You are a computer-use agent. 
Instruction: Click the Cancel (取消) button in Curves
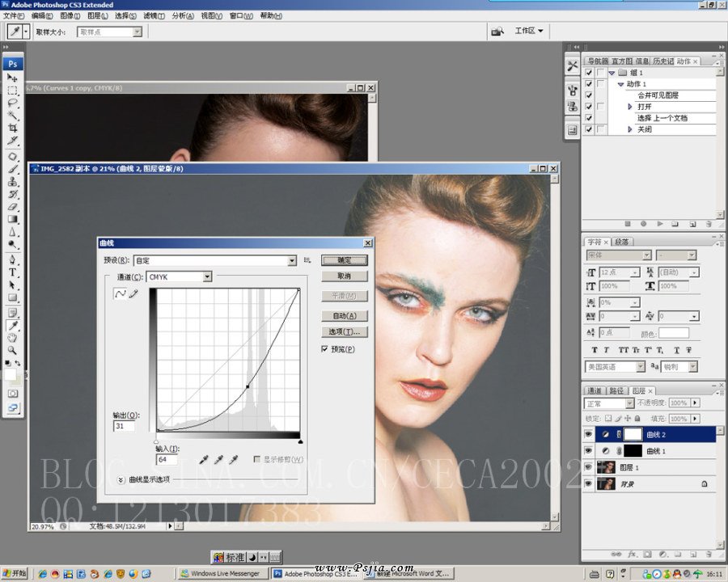point(345,276)
